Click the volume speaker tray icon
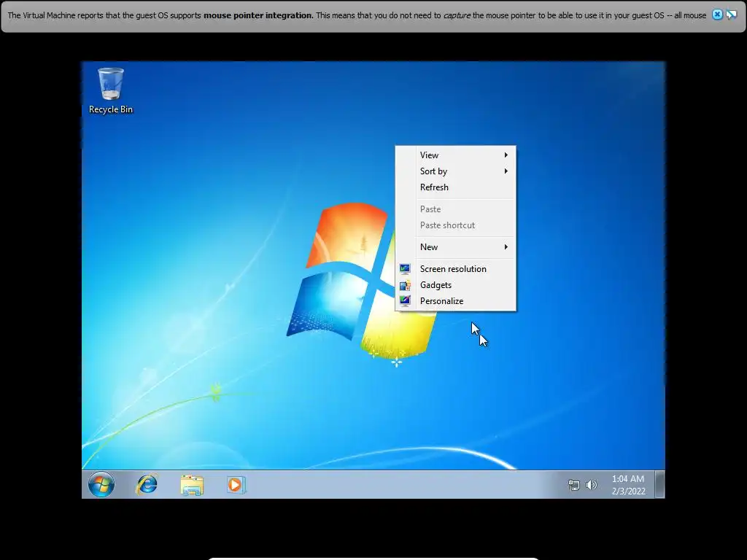 click(591, 485)
